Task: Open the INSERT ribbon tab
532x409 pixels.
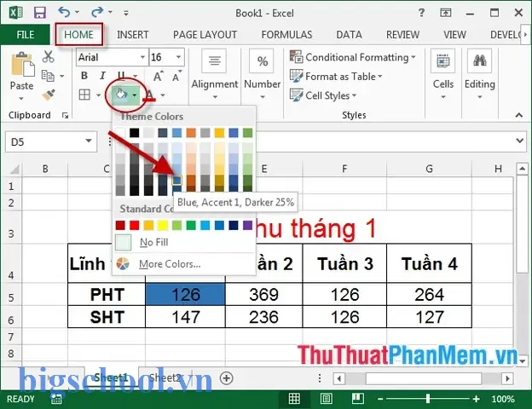Action: 132,35
